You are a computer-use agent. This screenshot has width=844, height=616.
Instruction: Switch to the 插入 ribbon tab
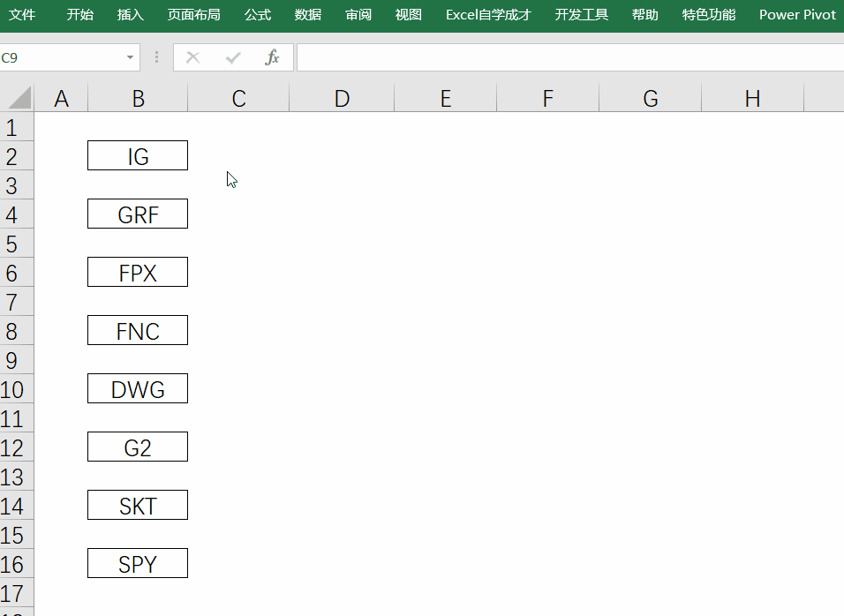click(x=130, y=15)
